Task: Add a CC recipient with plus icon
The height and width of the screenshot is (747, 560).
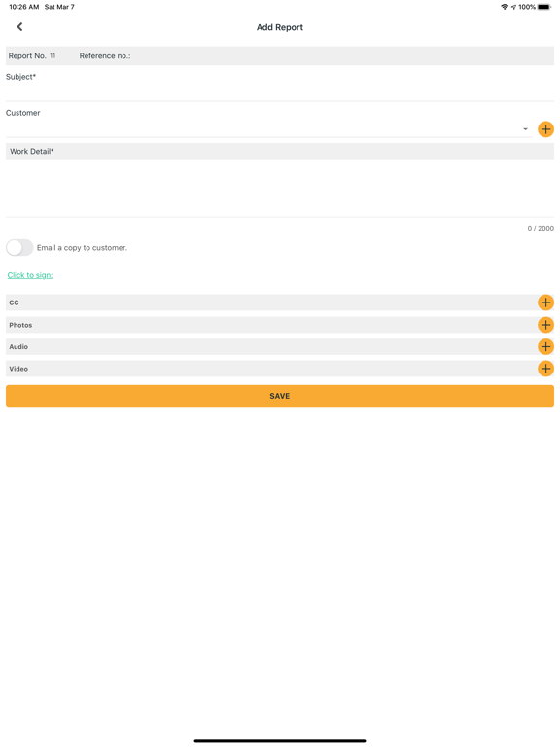Action: (x=545, y=302)
